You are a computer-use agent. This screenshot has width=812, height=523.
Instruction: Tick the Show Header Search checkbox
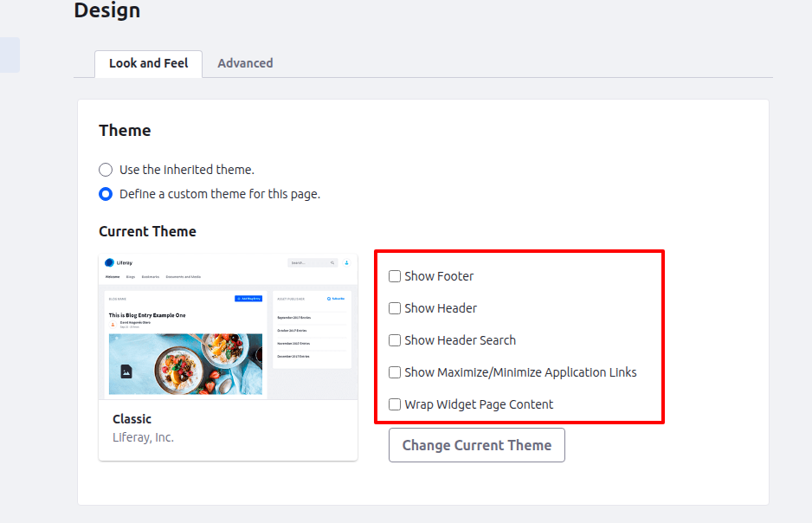395,340
